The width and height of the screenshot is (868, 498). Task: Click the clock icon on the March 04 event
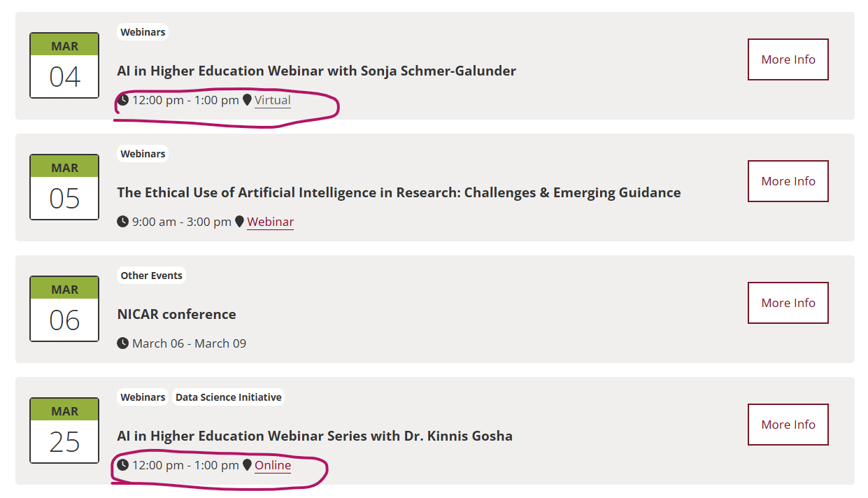pyautogui.click(x=123, y=100)
